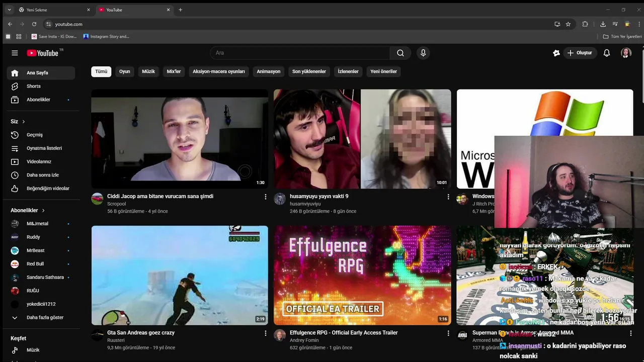Image resolution: width=644 pixels, height=362 pixels.
Task: Open Beğendiğim videolar list
Action: tap(41, 189)
